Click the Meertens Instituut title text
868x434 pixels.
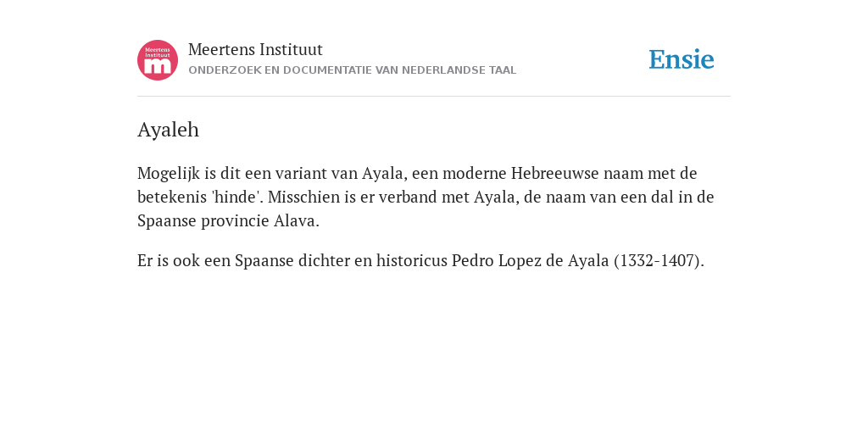pos(255,50)
